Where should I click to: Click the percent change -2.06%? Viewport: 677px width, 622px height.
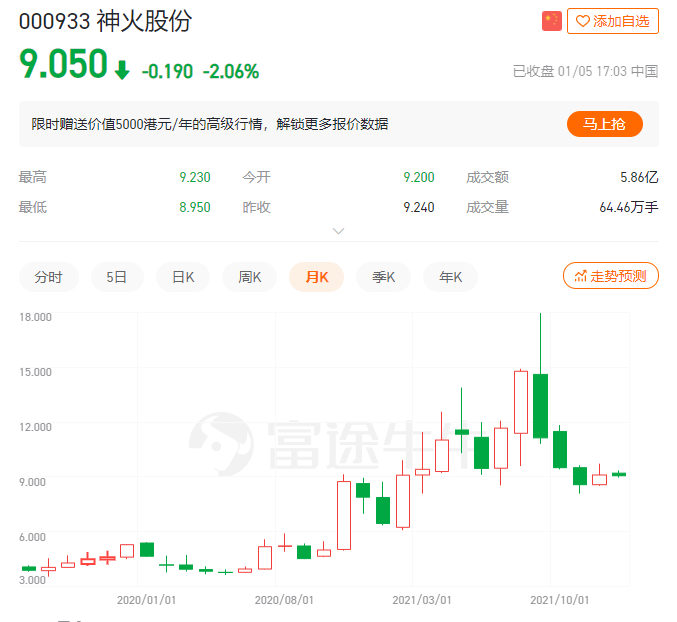point(231,71)
